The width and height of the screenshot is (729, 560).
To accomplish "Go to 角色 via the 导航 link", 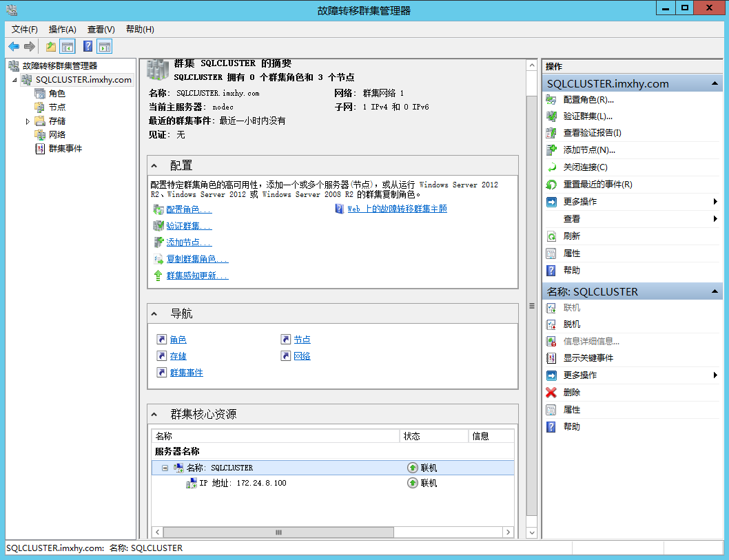I will (178, 340).
